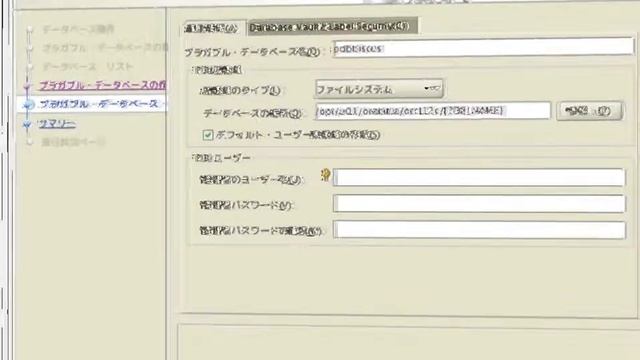Viewport: 640px width, 360px height.
Task: Click the database location path field
Action: click(433, 111)
